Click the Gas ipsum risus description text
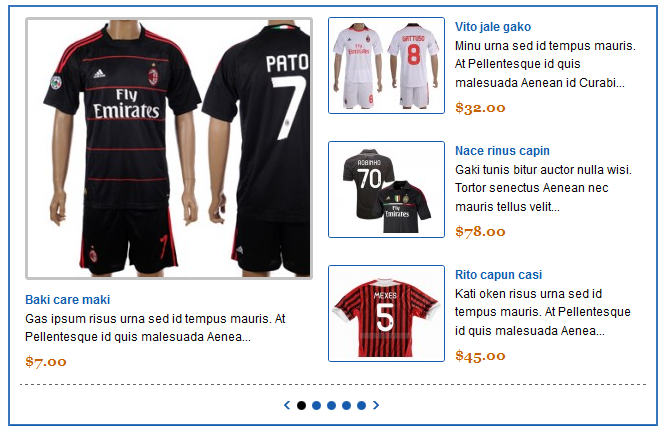The image size is (665, 431). [155, 327]
